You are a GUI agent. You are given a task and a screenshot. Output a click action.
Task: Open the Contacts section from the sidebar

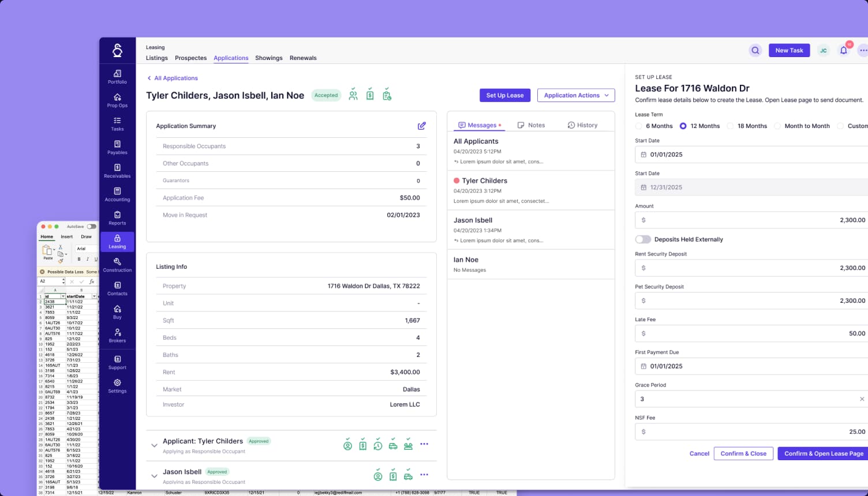[x=117, y=290]
